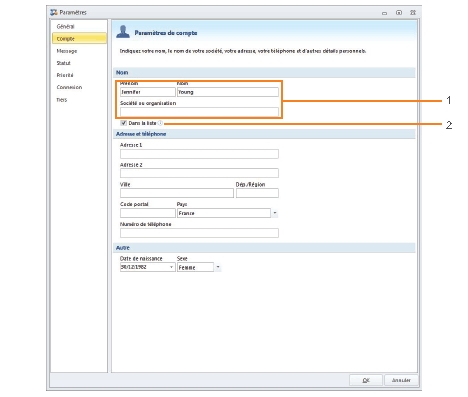Click the Prénom field containing Jennifer

(x=148, y=92)
